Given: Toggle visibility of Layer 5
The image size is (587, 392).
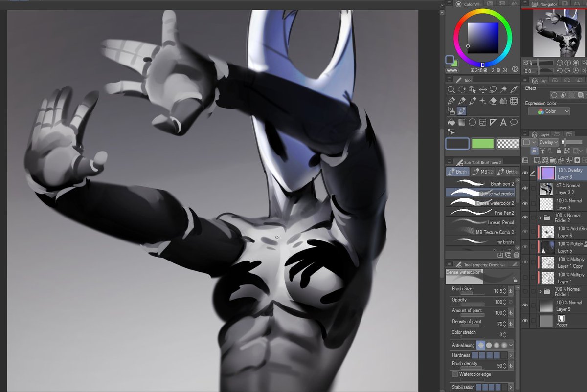Looking at the screenshot, I should (x=525, y=246).
